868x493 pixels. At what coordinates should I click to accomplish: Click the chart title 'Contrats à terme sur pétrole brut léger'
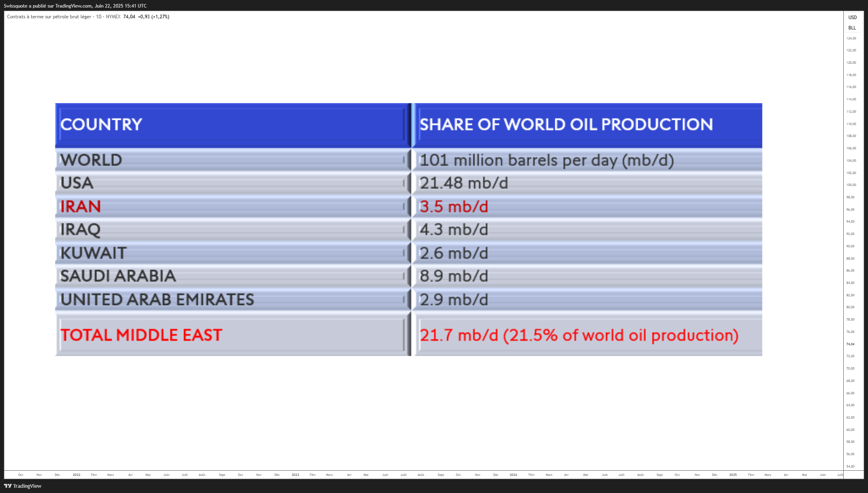49,17
